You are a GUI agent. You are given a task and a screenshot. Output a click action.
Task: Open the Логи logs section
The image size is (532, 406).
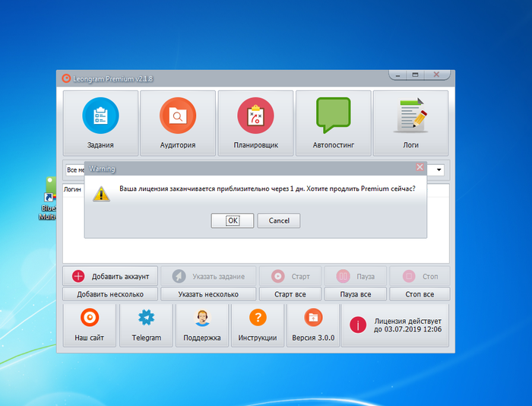pyautogui.click(x=410, y=122)
